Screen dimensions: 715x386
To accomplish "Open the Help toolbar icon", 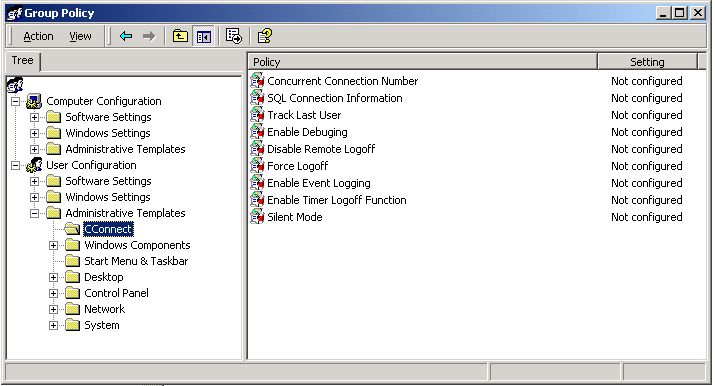I will (x=264, y=36).
